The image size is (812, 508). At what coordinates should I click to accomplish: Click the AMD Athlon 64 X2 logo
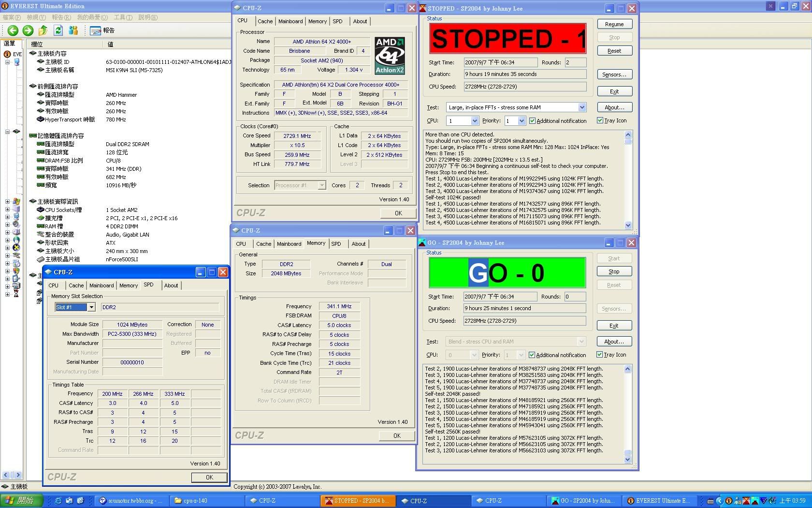click(x=390, y=56)
